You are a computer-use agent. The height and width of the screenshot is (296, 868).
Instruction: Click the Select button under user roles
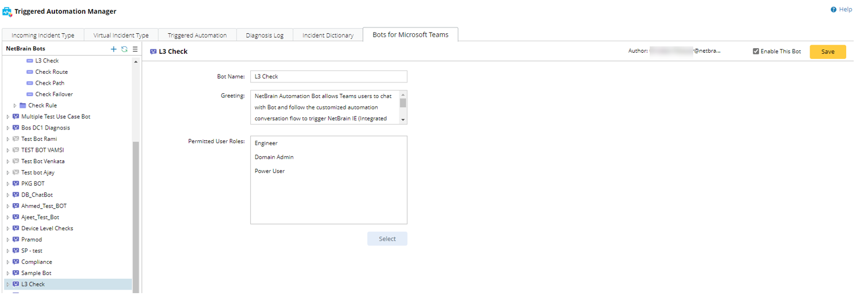(x=387, y=239)
